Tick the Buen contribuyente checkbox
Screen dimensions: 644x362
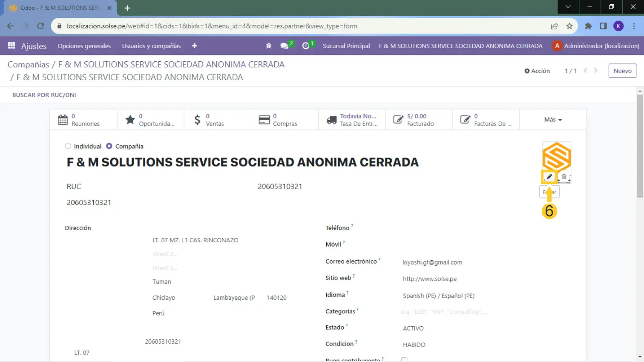404,360
